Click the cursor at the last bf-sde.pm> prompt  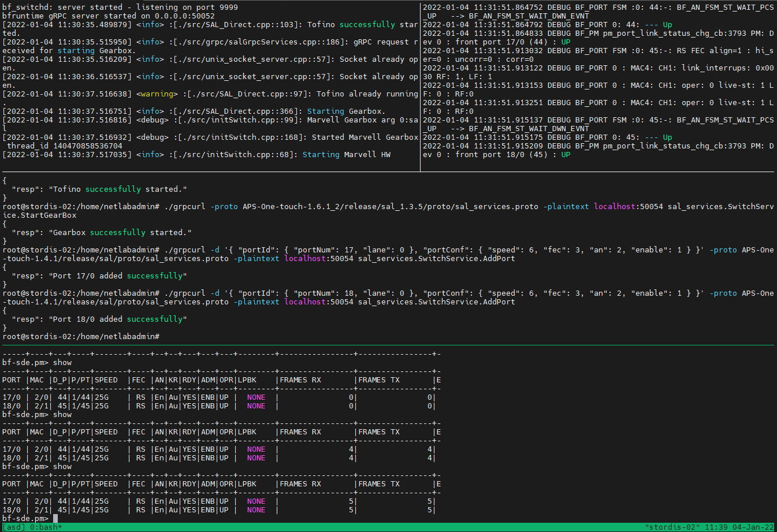[55, 519]
